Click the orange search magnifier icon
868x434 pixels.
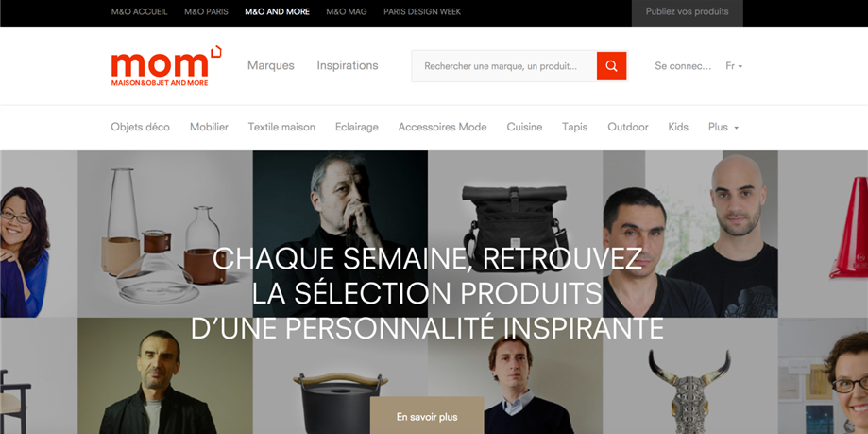point(612,66)
